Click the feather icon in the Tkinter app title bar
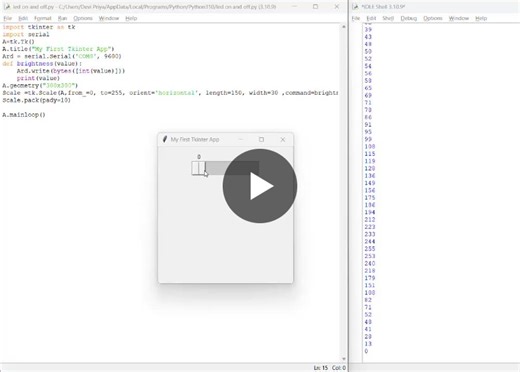 coord(164,139)
